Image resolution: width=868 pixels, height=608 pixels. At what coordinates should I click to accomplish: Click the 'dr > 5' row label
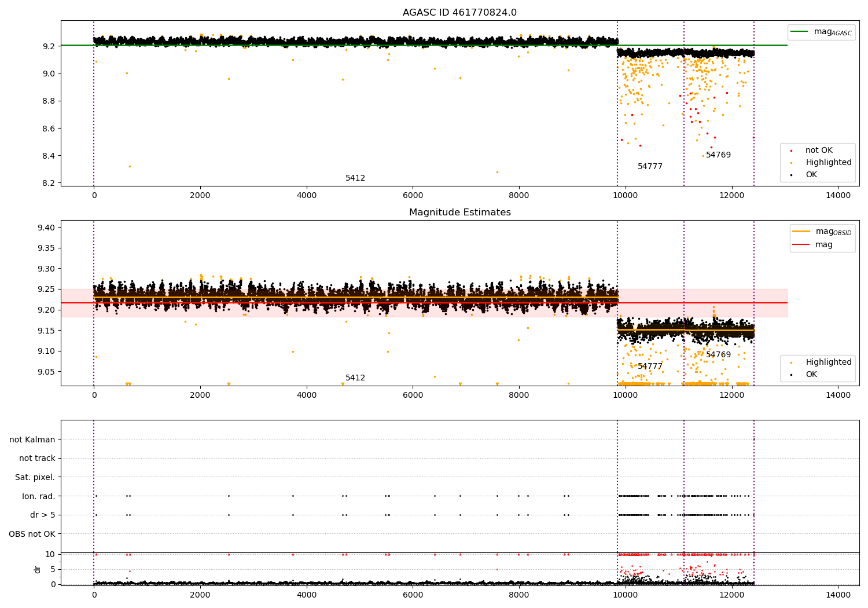(43, 515)
